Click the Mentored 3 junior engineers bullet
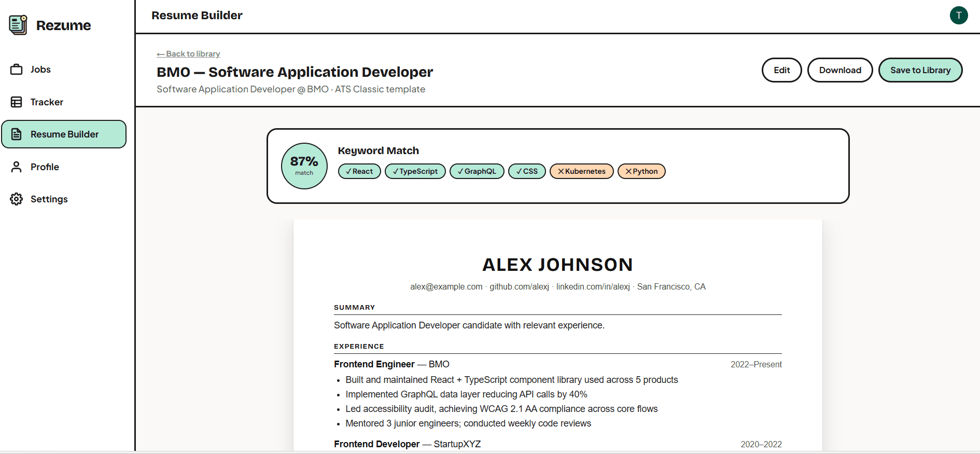The height and width of the screenshot is (454, 980). 468,423
